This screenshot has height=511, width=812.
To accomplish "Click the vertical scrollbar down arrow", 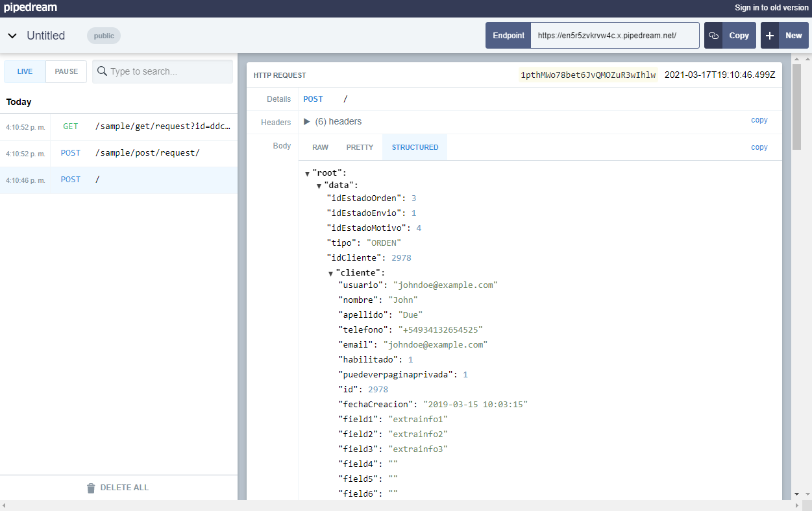I will point(796,495).
